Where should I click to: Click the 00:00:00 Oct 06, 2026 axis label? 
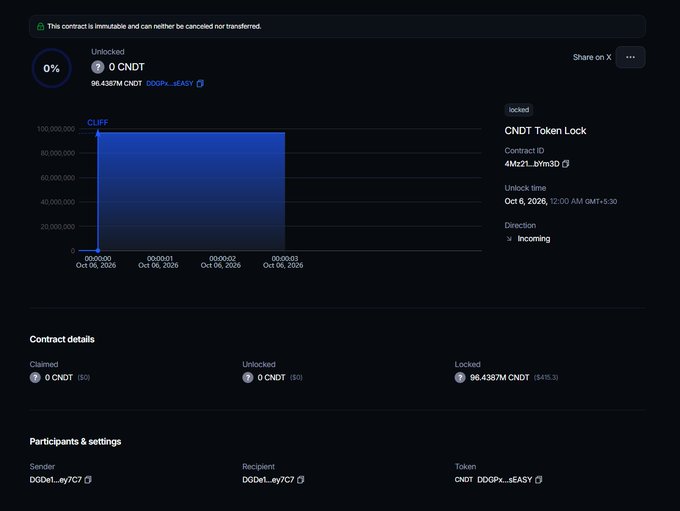[x=96, y=262]
